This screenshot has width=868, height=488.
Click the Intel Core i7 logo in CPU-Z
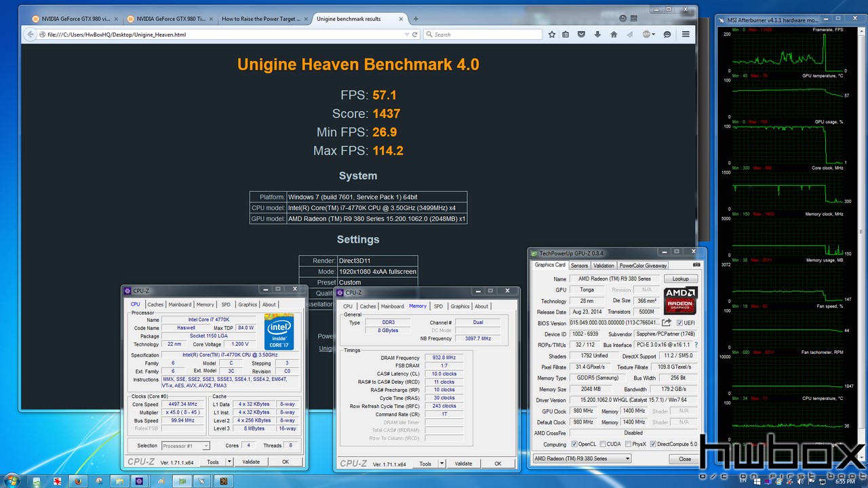pos(279,331)
